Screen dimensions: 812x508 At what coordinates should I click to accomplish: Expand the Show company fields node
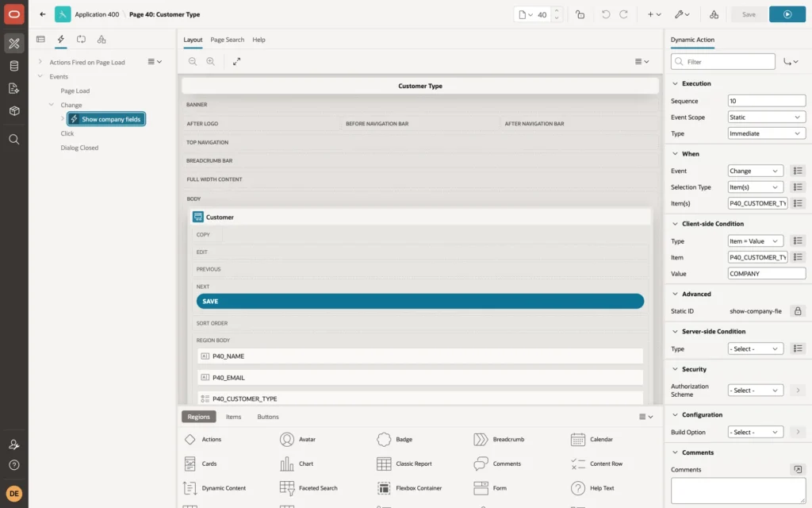[x=62, y=119]
